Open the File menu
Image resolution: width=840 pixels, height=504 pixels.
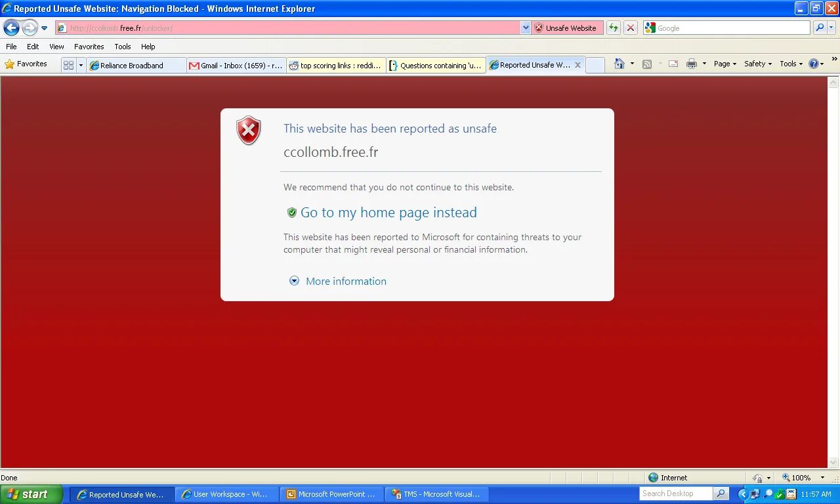coord(11,47)
